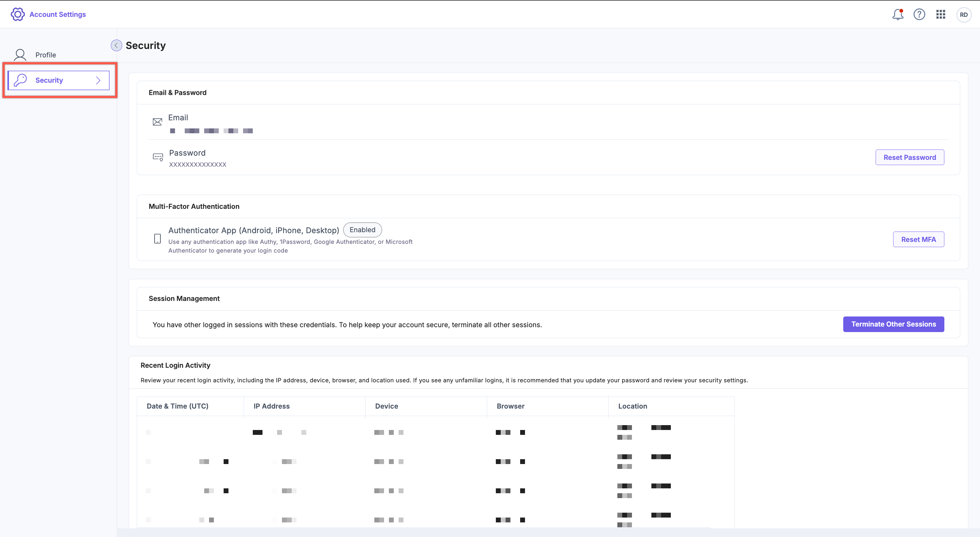The height and width of the screenshot is (537, 980).
Task: Click the email envelope icon
Action: [157, 122]
